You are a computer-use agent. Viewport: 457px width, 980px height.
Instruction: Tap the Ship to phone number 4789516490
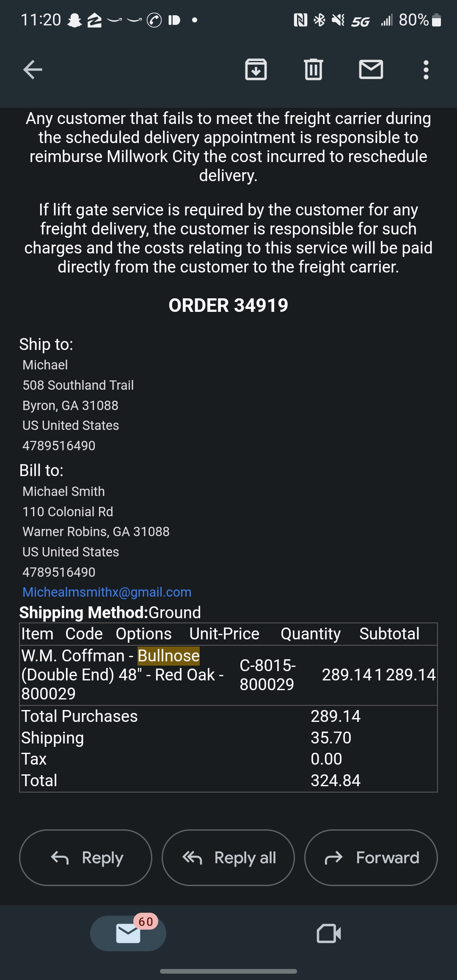point(59,446)
